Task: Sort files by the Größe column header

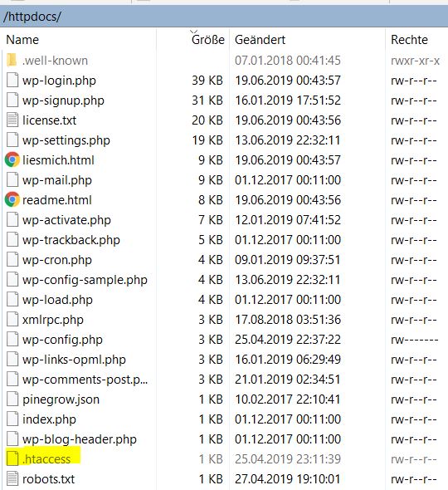Action: [208, 40]
